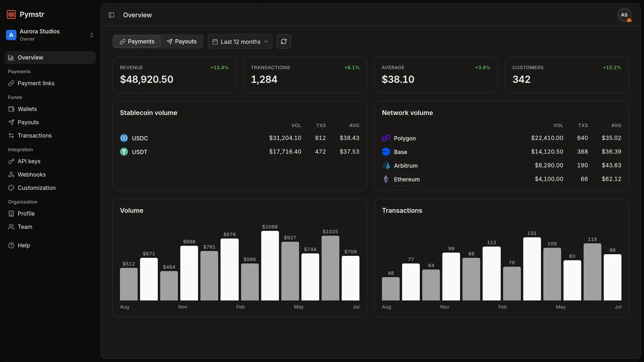Image resolution: width=644 pixels, height=362 pixels.
Task: Click the Webhooks icon
Action: click(x=11, y=175)
